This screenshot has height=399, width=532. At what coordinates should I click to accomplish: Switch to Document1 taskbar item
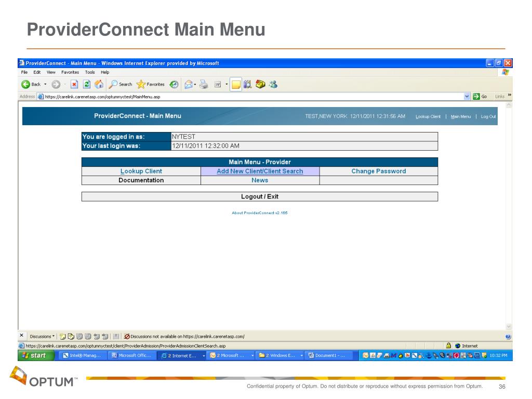(x=329, y=355)
